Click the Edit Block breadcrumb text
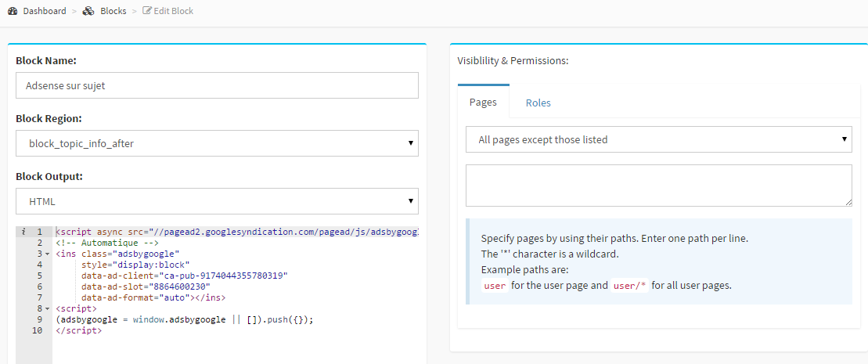This screenshot has width=868, height=364. click(x=173, y=11)
